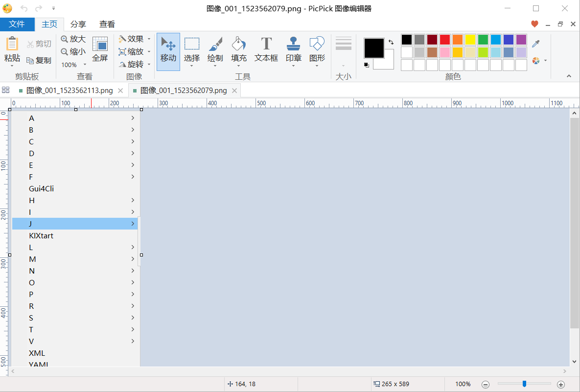Pick the Fill (填充) bucket tool

coord(239,51)
